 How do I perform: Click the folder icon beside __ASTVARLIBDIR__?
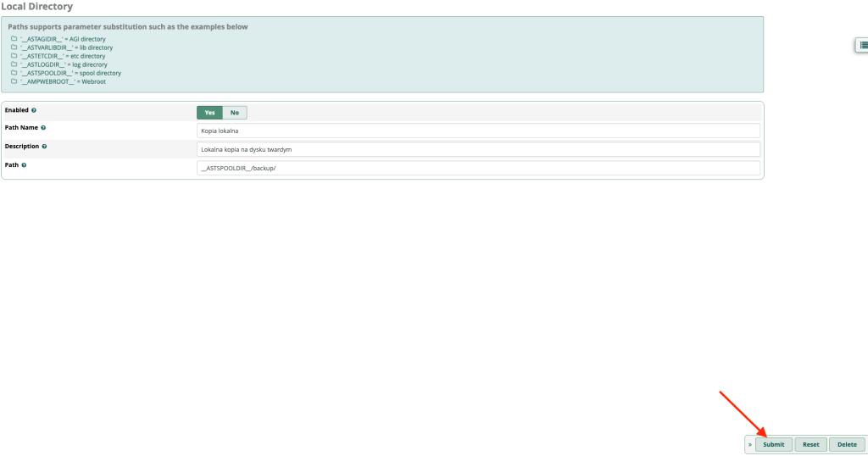tap(14, 47)
